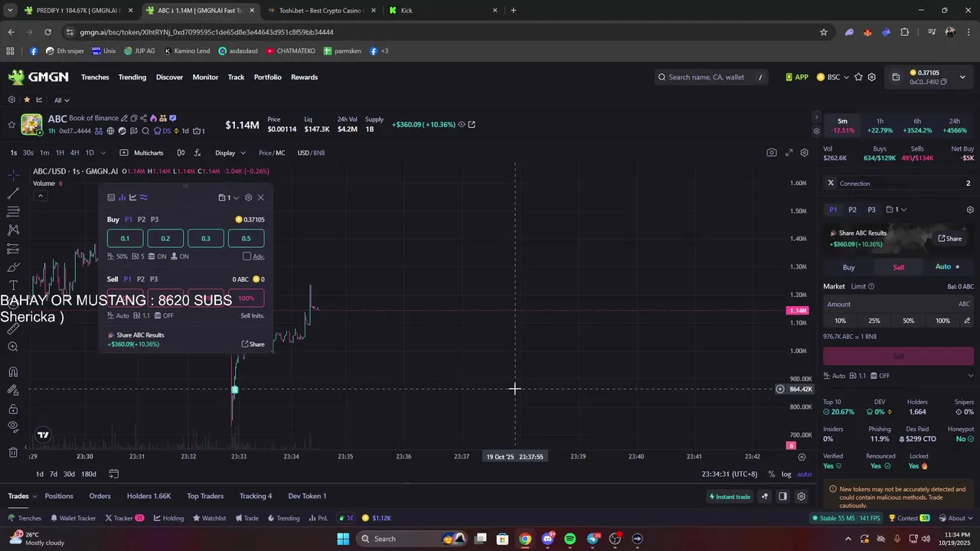Viewport: 980px width, 551px height.
Task: Open the wallet icon in header
Action: tap(896, 77)
